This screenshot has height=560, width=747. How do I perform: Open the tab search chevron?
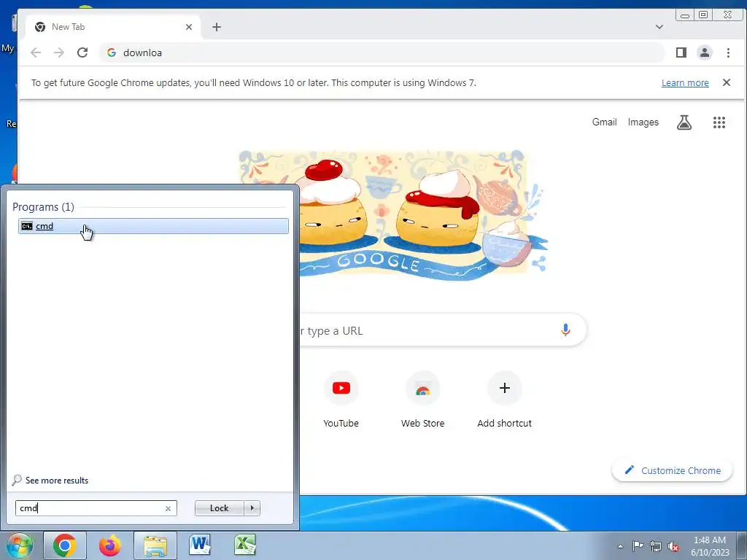659,27
